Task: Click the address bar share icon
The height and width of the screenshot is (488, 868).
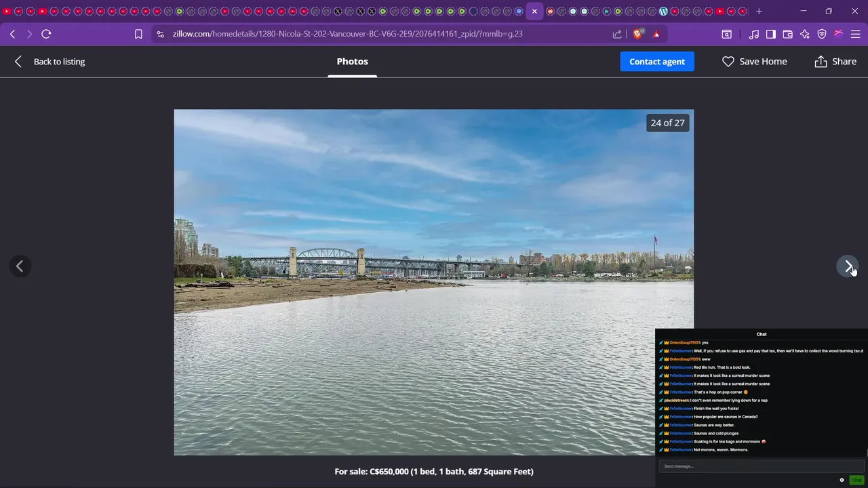Action: (617, 34)
